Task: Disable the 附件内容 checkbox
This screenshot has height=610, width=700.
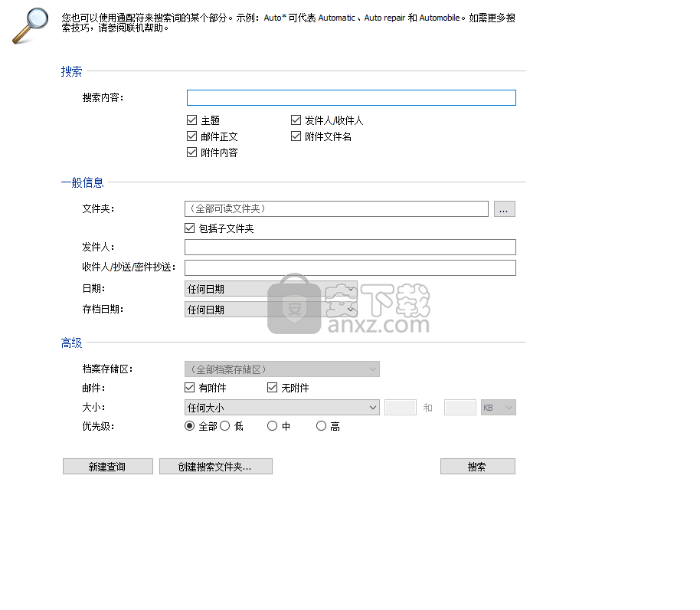Action: coord(192,152)
